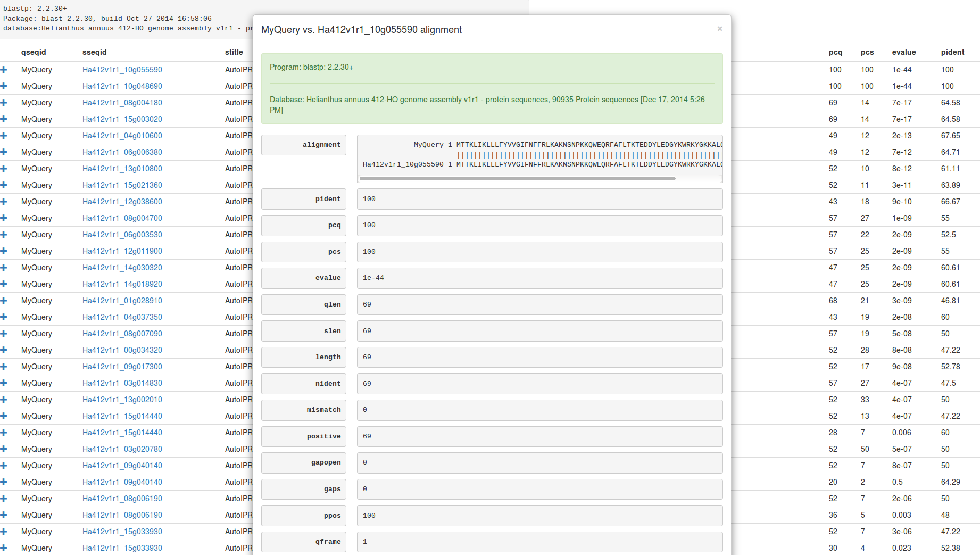Click plus icon beside Ha412v1r1_04g010600
The width and height of the screenshot is (980, 555).
(4, 136)
